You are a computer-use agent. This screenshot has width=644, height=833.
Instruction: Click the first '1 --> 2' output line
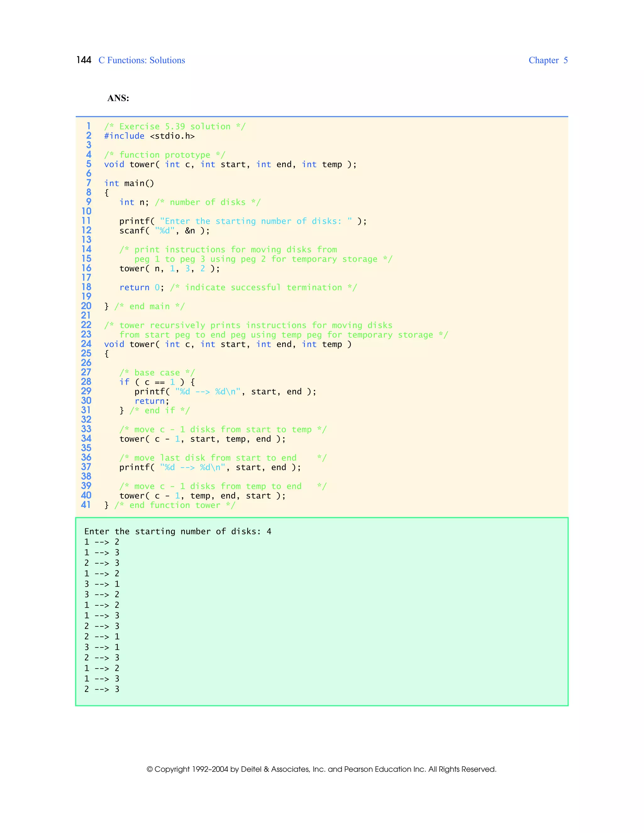[102, 542]
